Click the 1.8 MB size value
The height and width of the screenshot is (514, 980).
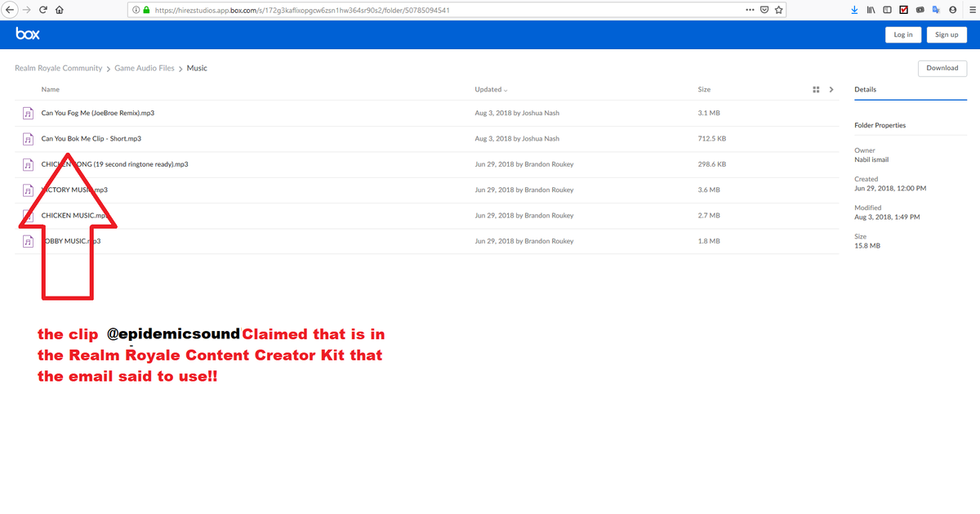(709, 241)
